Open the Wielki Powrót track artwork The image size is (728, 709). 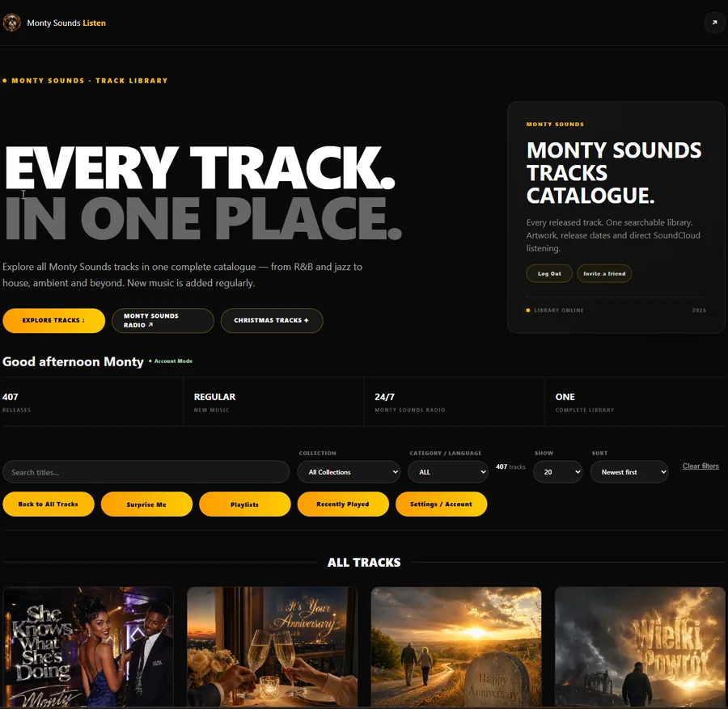point(640,647)
